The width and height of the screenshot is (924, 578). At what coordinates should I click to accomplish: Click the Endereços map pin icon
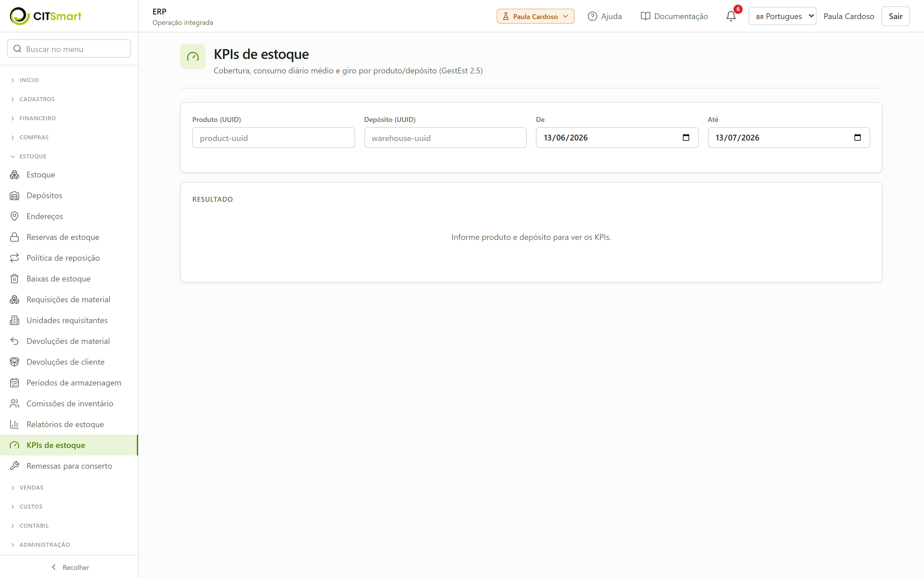pyautogui.click(x=14, y=216)
